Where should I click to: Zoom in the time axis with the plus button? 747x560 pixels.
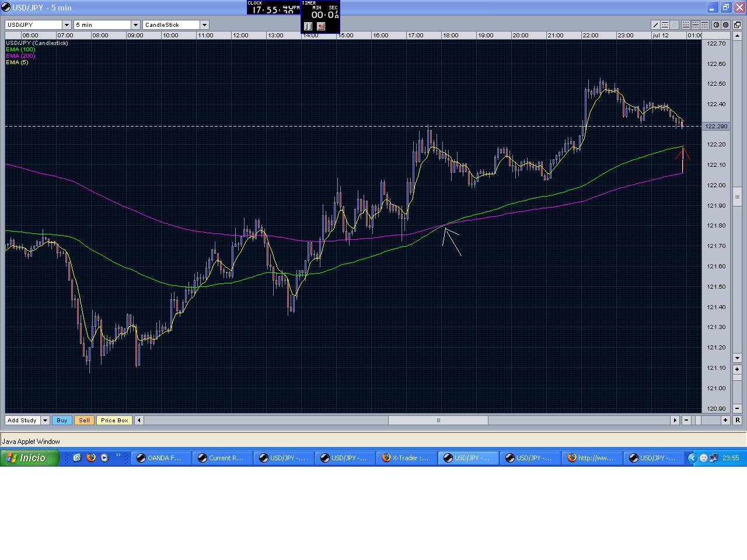[725, 420]
